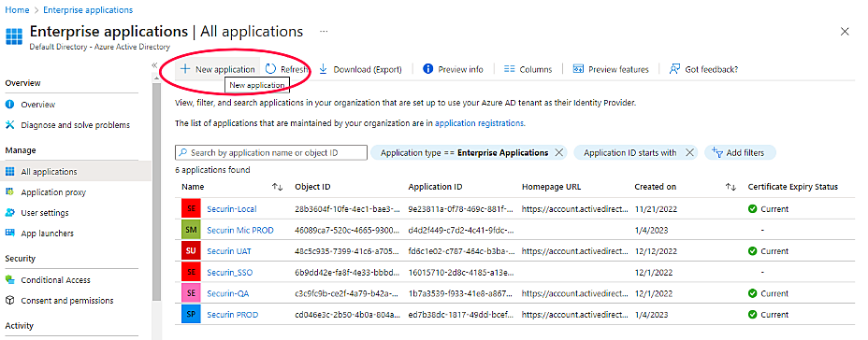
Task: Open Securin Mic PROD application
Action: pyautogui.click(x=240, y=230)
